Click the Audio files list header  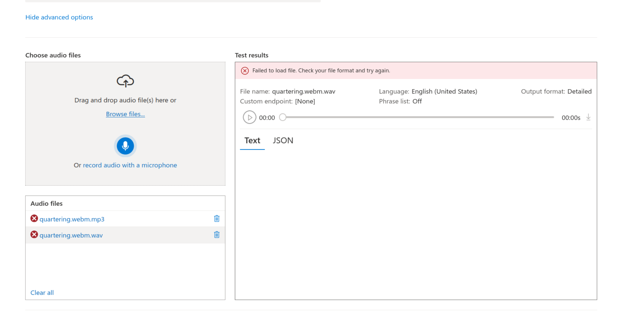pyautogui.click(x=46, y=203)
